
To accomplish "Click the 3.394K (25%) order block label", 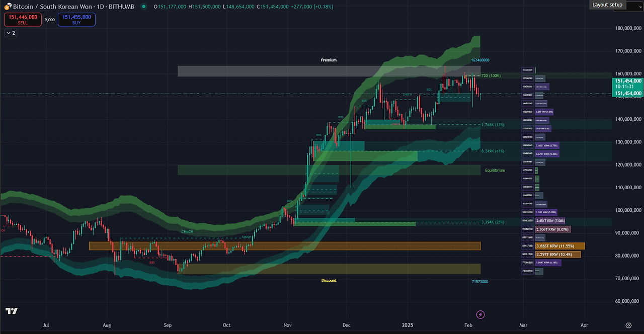I will [493, 222].
